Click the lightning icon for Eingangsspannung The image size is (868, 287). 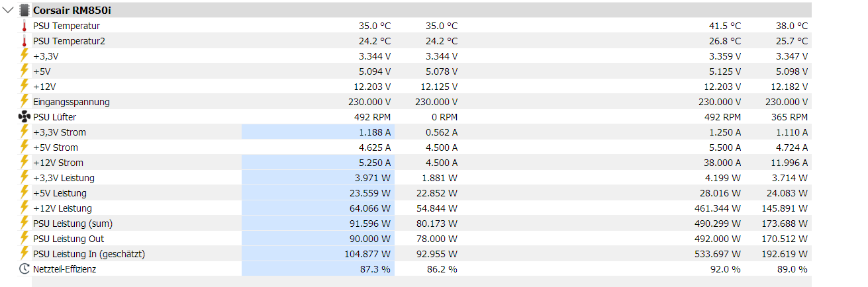pyautogui.click(x=24, y=102)
